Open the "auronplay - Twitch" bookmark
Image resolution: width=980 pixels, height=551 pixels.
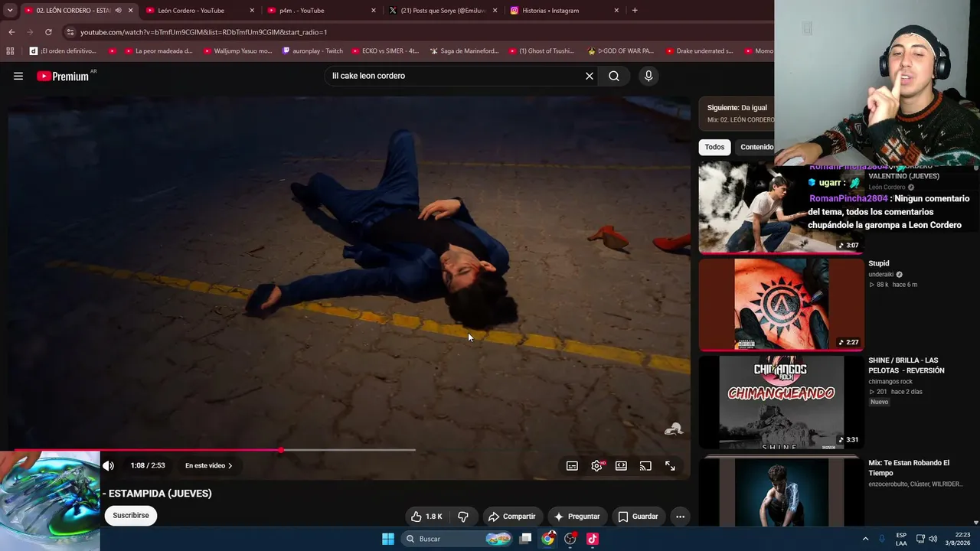(312, 51)
